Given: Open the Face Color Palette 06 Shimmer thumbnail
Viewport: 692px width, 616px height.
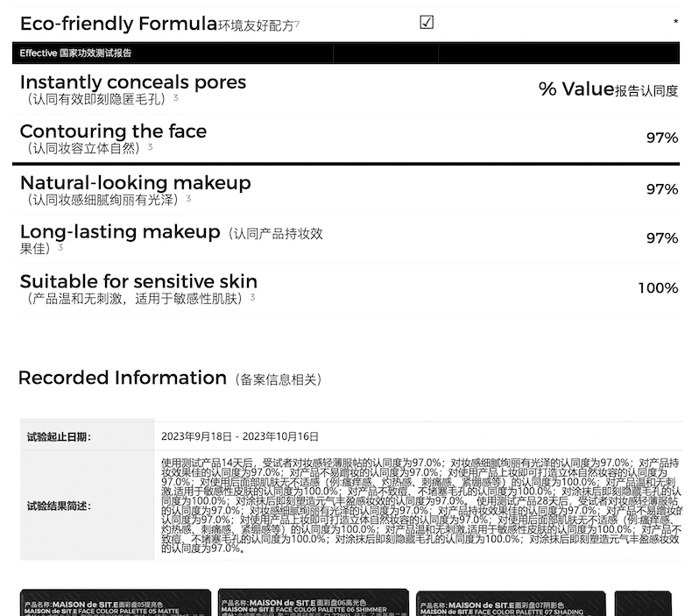Looking at the screenshot, I should (313, 604).
